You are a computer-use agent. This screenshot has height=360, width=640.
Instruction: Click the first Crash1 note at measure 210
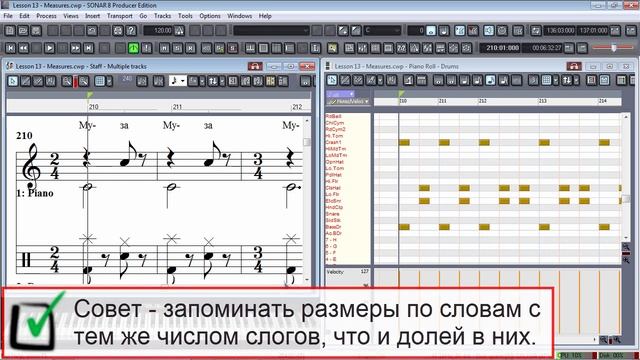(404, 142)
